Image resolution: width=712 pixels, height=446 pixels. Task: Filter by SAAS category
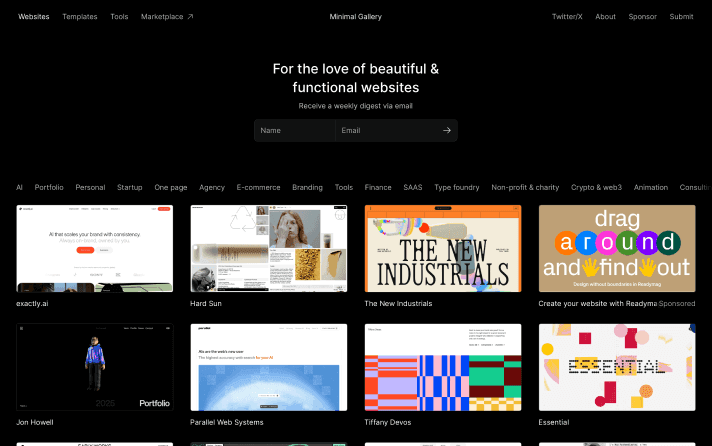(x=413, y=188)
